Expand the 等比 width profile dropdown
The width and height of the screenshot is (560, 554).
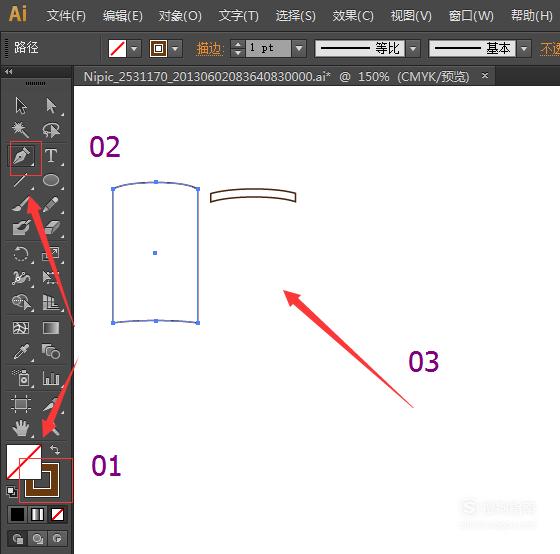click(413, 48)
